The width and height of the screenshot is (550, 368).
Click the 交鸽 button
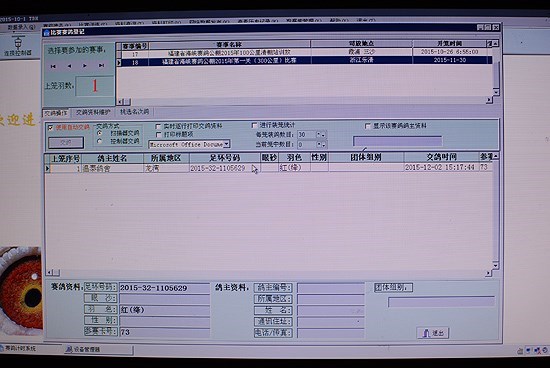(x=66, y=142)
